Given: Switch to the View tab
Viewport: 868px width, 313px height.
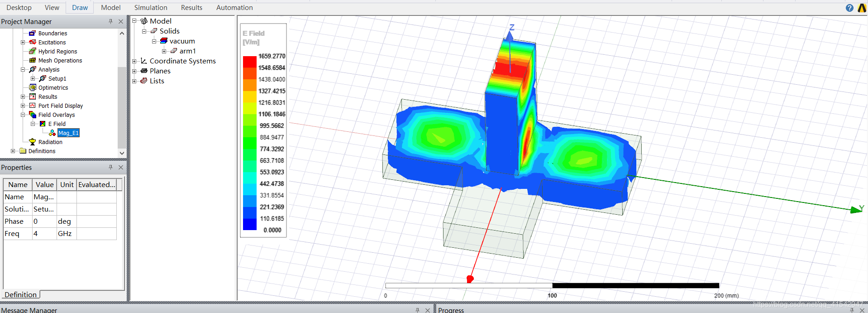Looking at the screenshot, I should coord(52,8).
